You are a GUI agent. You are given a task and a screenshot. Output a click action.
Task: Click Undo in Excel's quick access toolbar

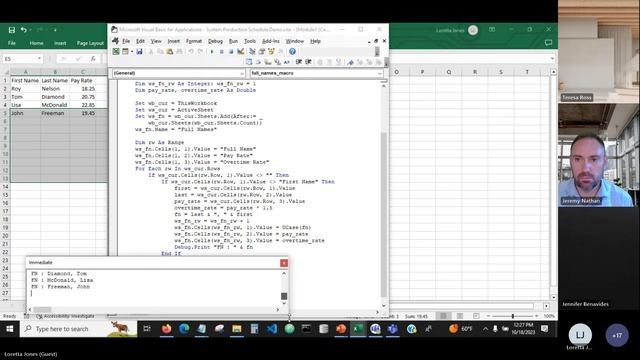(x=24, y=30)
